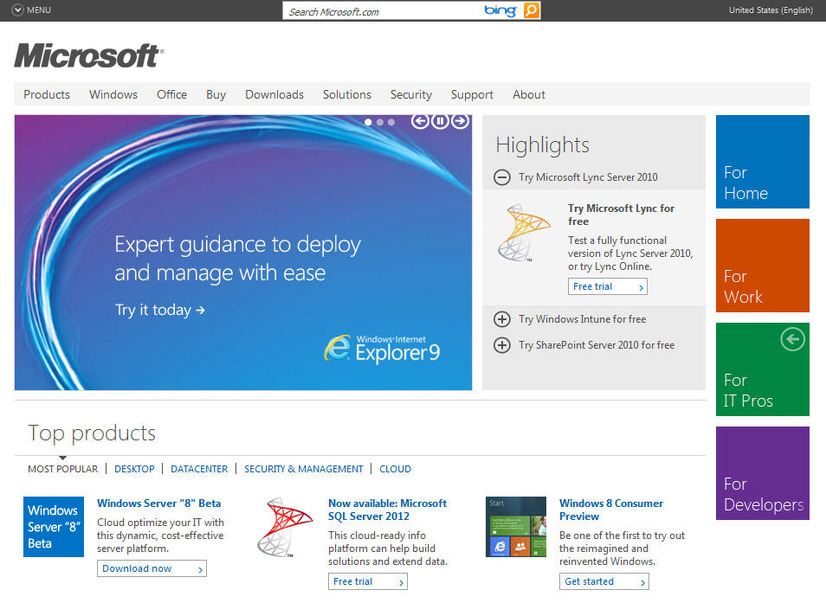Expand Try Windows Intune for free

502,319
